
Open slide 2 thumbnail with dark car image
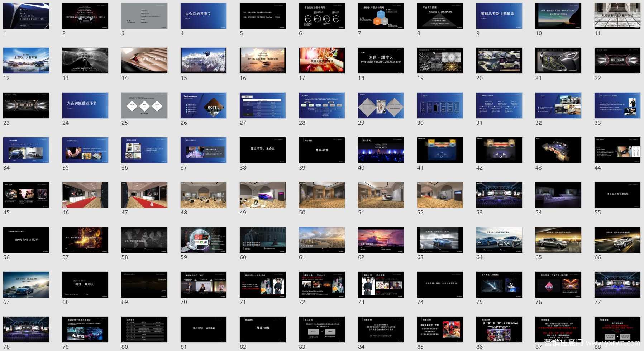tap(85, 16)
